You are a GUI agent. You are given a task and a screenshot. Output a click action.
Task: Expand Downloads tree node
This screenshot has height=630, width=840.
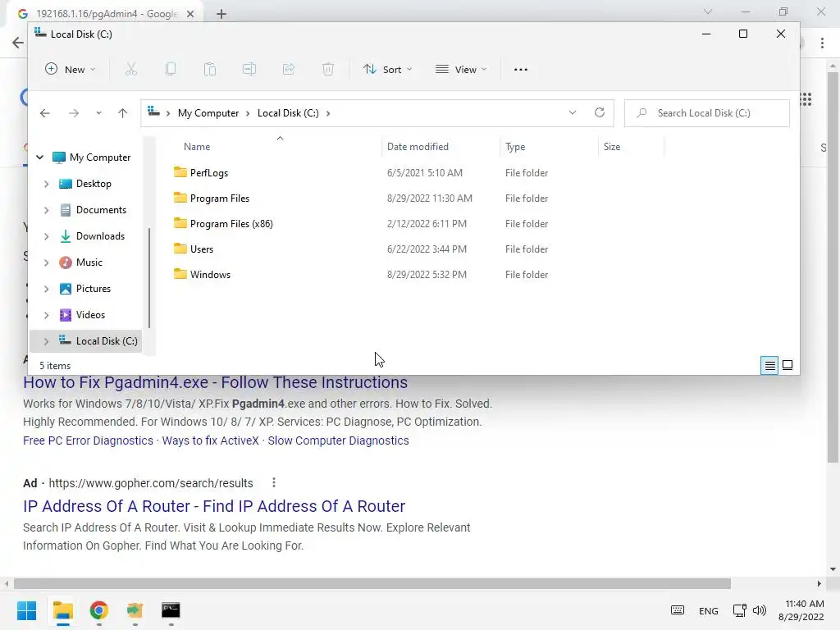46,236
